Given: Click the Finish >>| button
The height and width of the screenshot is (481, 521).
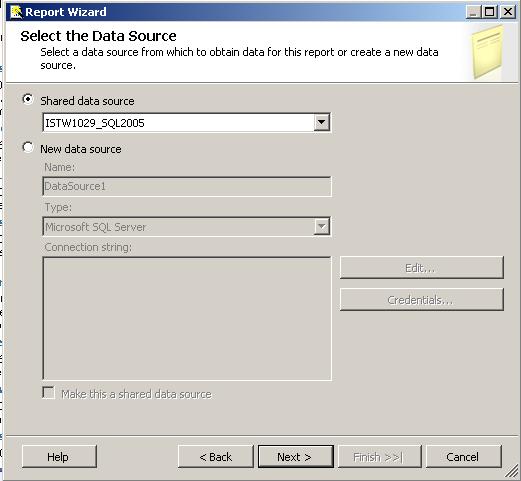Looking at the screenshot, I should pos(380,457).
